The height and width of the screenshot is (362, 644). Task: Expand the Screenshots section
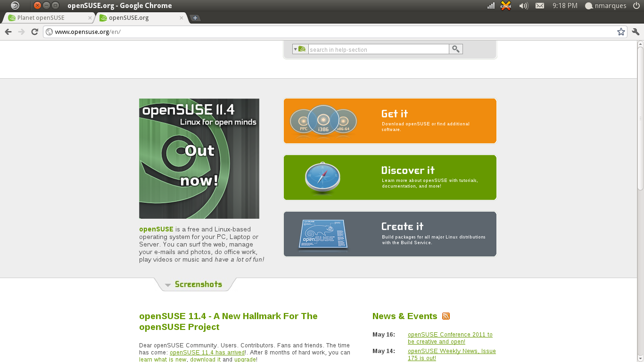click(x=194, y=284)
